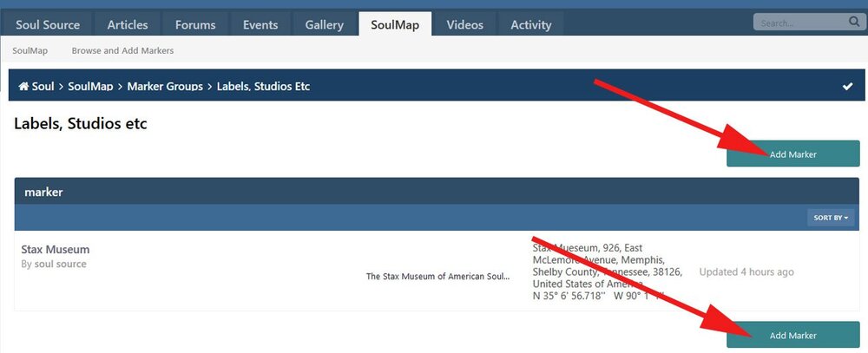Open the Videos tab
This screenshot has height=353, width=868.
465,25
